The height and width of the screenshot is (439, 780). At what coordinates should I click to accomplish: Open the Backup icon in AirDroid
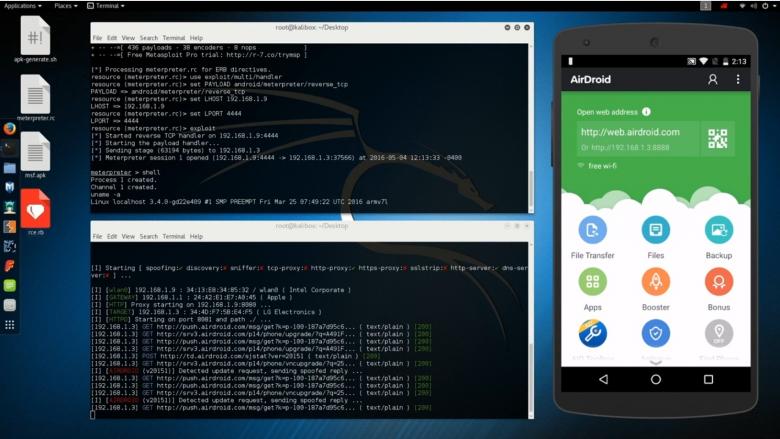coord(719,230)
